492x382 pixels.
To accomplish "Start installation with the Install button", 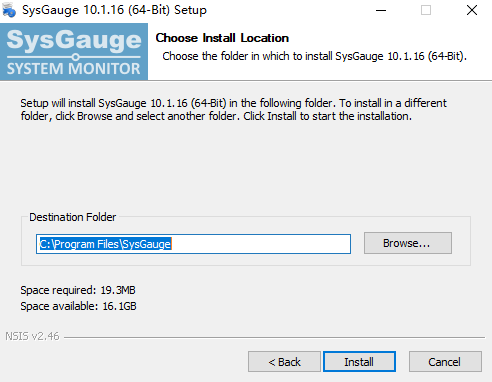I will (x=359, y=362).
